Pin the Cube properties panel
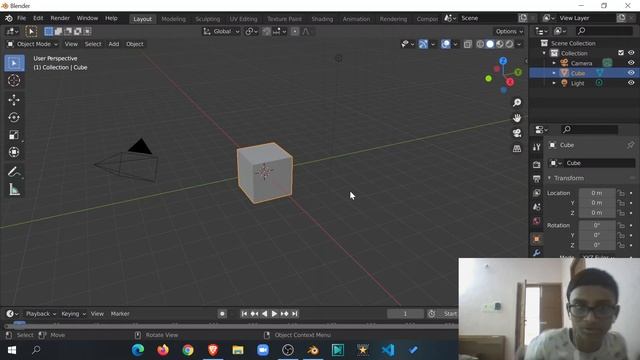Viewport: 640px width, 360px height. [x=631, y=145]
